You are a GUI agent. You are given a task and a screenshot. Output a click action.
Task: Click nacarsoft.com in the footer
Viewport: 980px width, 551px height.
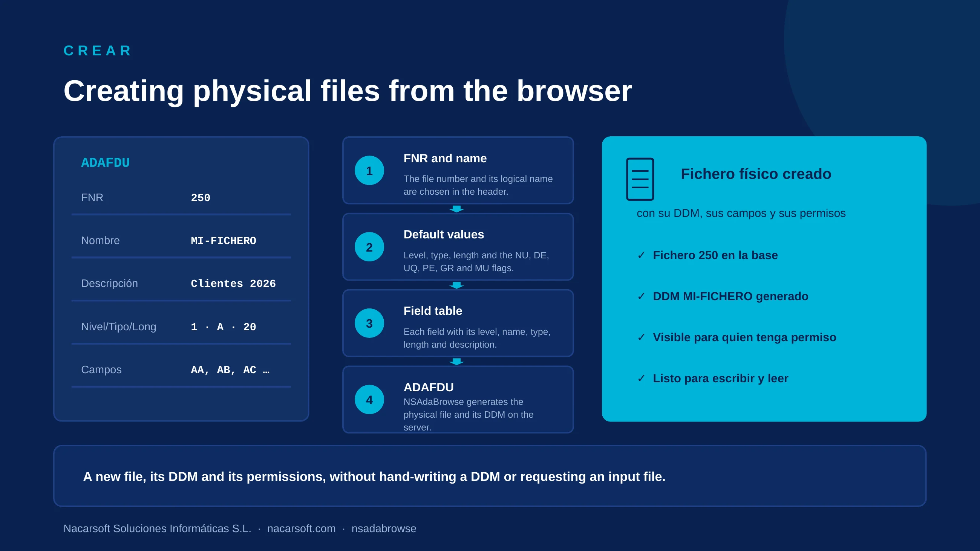click(301, 528)
